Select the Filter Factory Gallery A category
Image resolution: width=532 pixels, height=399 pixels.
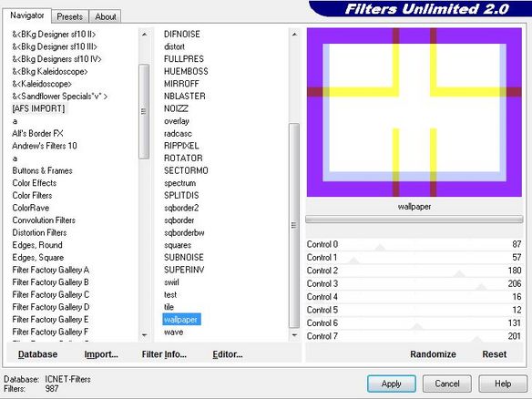coord(50,270)
